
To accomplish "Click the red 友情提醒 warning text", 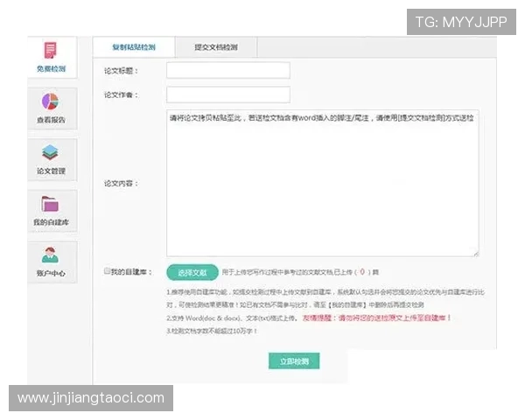I will 376,318.
